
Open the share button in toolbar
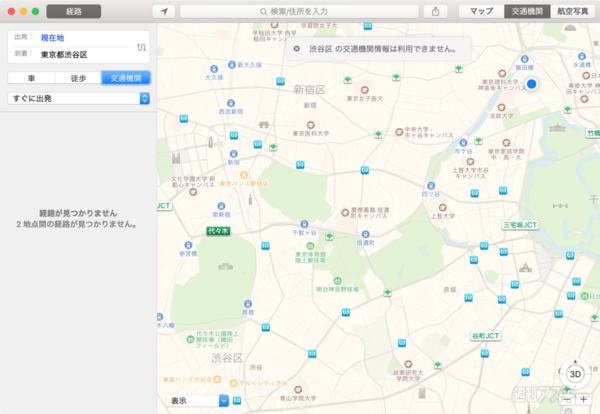(x=435, y=11)
